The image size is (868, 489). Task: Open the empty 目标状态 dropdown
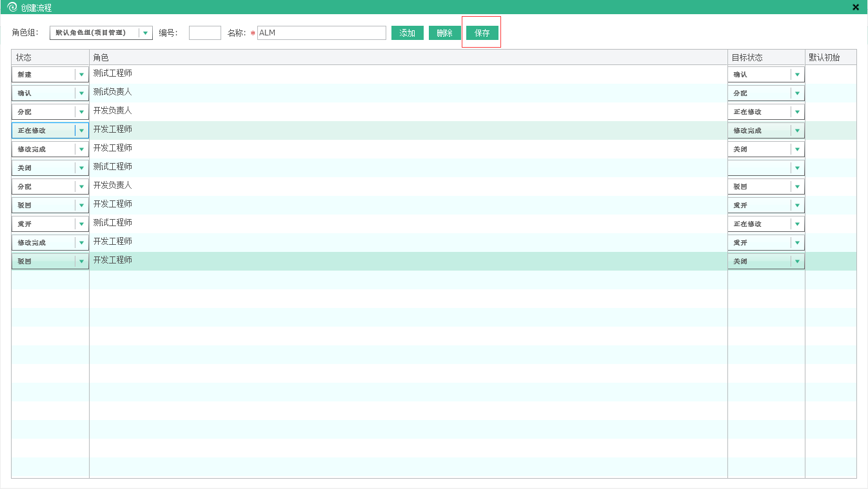click(x=797, y=168)
